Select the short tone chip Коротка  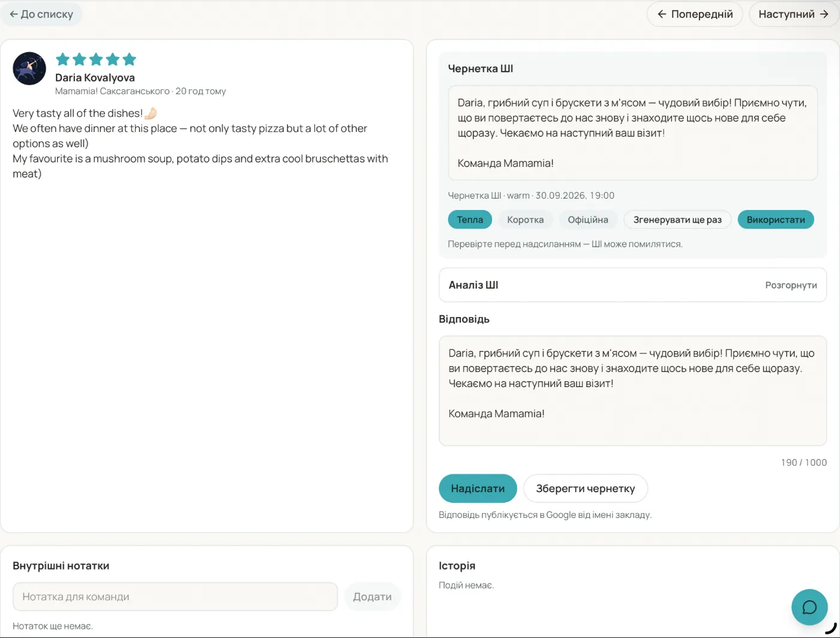525,220
